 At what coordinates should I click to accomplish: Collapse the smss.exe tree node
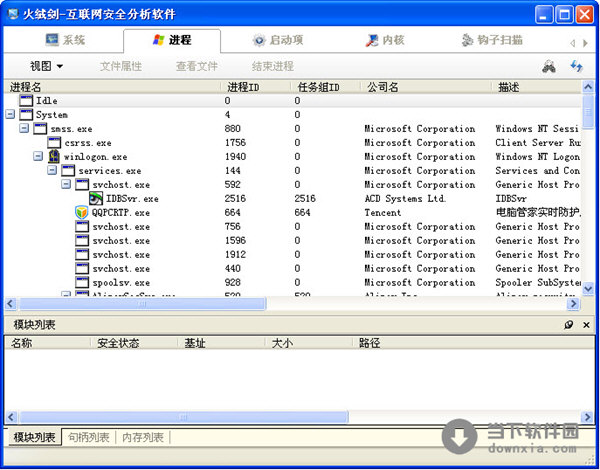click(24, 128)
